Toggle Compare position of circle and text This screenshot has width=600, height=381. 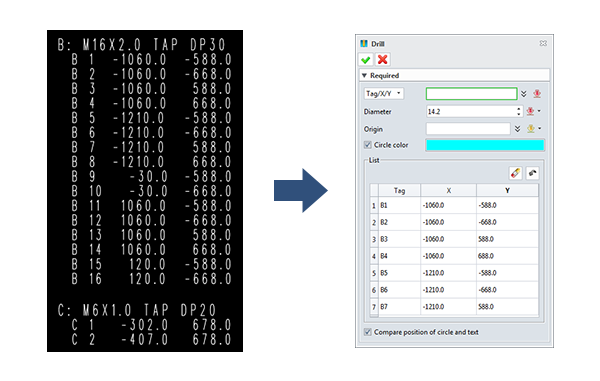(368, 332)
